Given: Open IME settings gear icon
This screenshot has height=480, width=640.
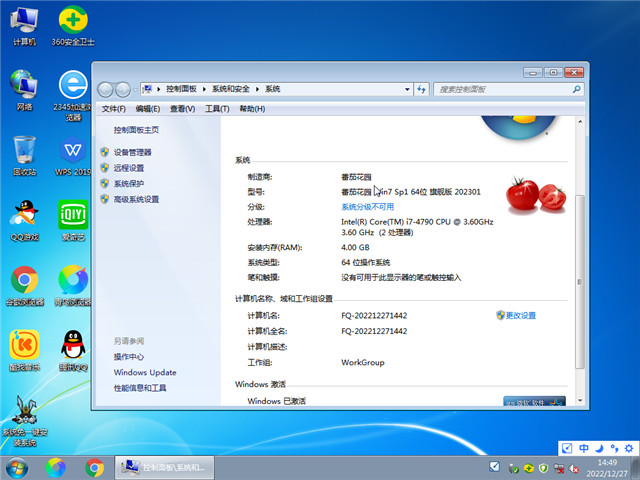Looking at the screenshot, I should [x=629, y=449].
